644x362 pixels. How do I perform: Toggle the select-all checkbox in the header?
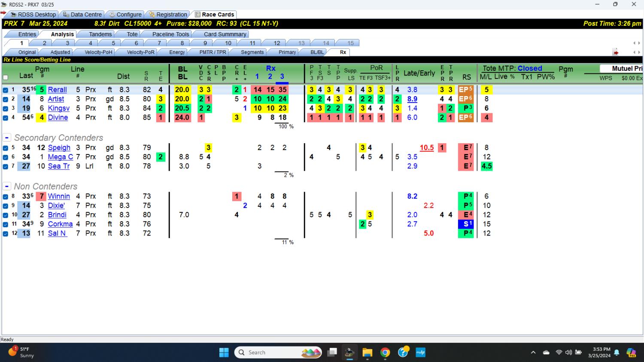point(6,78)
